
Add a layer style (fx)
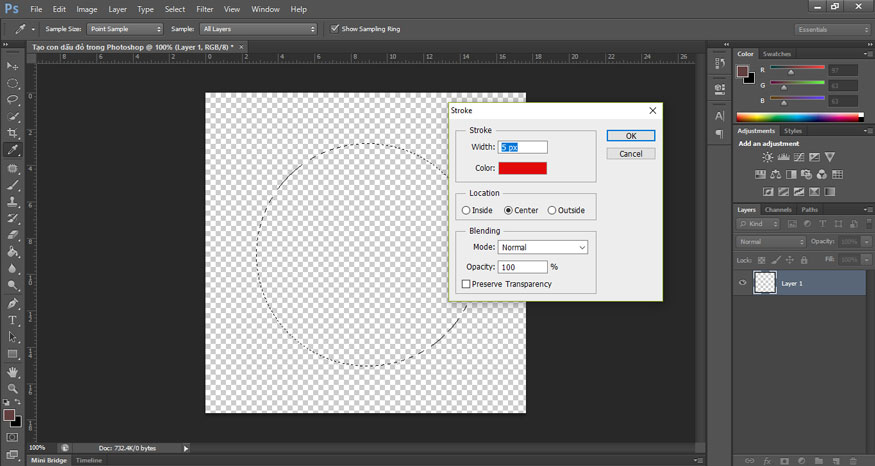tap(767, 461)
